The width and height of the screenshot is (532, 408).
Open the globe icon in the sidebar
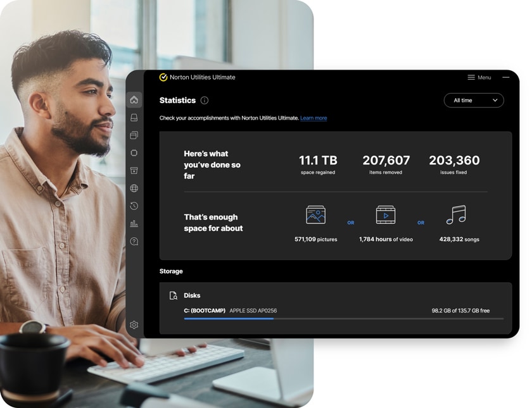coord(134,189)
